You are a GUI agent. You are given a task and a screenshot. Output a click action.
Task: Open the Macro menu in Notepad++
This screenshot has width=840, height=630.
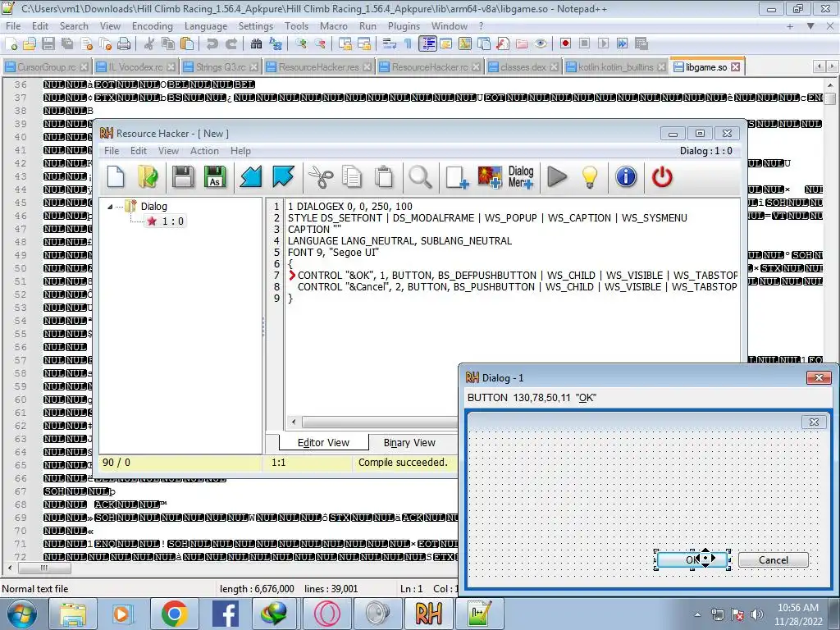pyautogui.click(x=334, y=26)
